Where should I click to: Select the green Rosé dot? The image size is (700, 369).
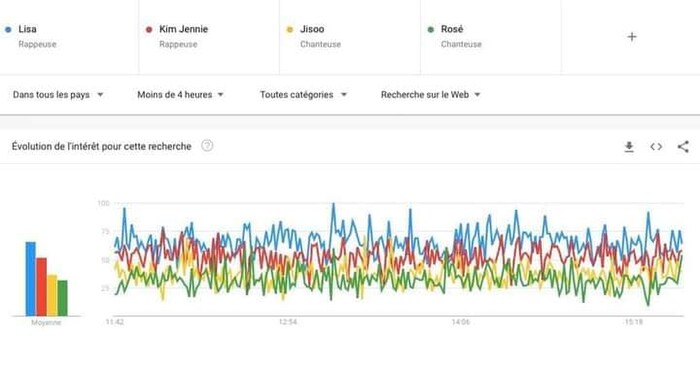coord(431,29)
